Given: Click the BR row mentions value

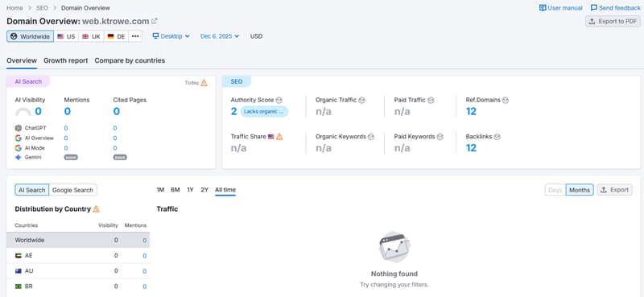Looking at the screenshot, I should 145,287.
